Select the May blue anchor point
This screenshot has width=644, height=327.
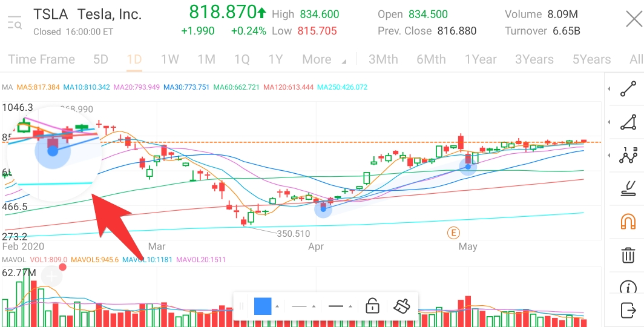tap(468, 167)
